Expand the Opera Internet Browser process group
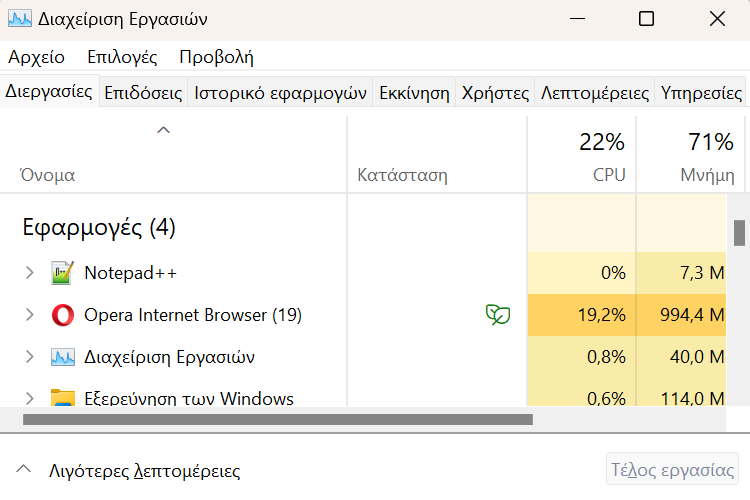Screen dimensions: 750x500 [x=30, y=315]
